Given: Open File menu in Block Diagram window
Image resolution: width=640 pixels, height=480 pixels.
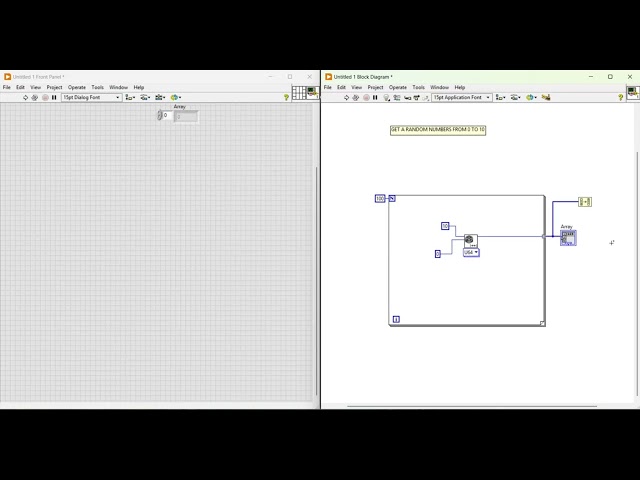Looking at the screenshot, I should (x=328, y=87).
